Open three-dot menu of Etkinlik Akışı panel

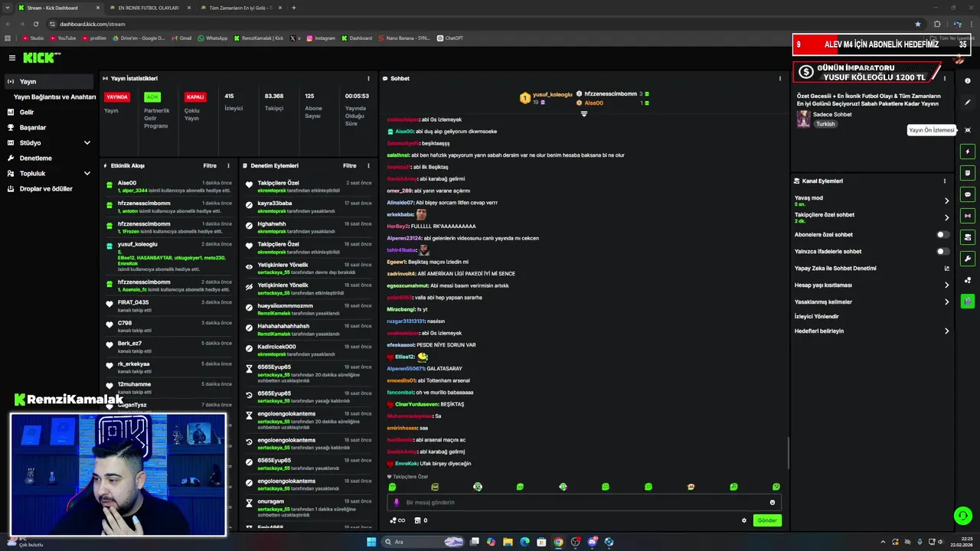click(228, 165)
